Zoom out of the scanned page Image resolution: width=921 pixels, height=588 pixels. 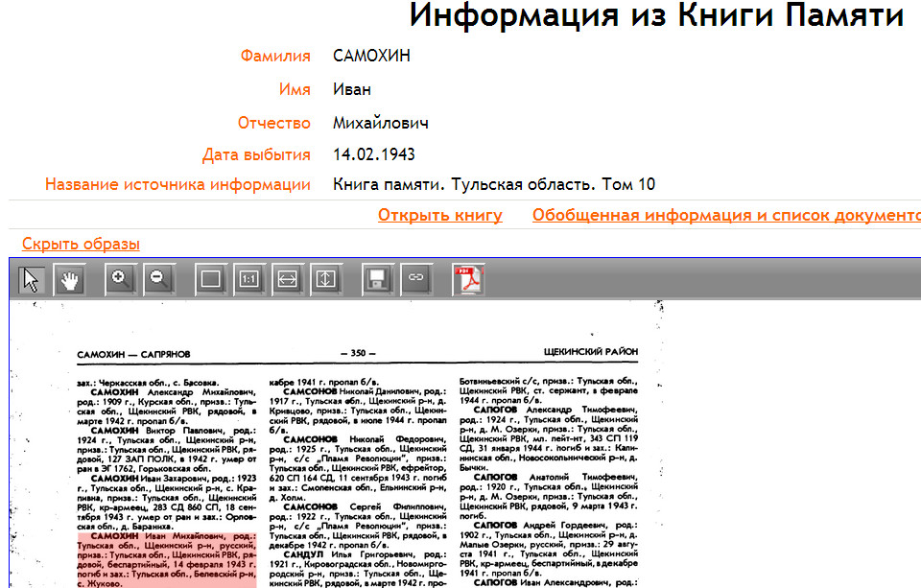point(159,279)
